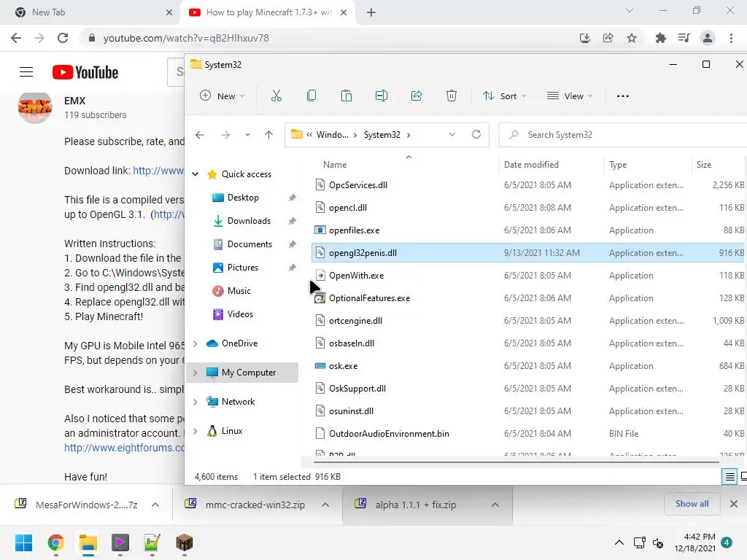The image size is (747, 560).
Task: Expand address bar history dropdown
Action: click(452, 134)
